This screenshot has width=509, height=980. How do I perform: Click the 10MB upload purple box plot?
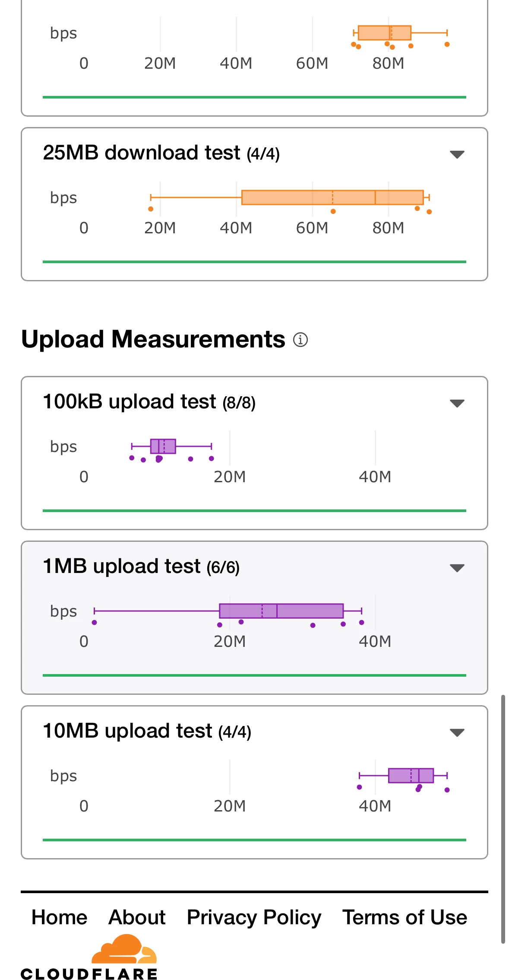[411, 776]
